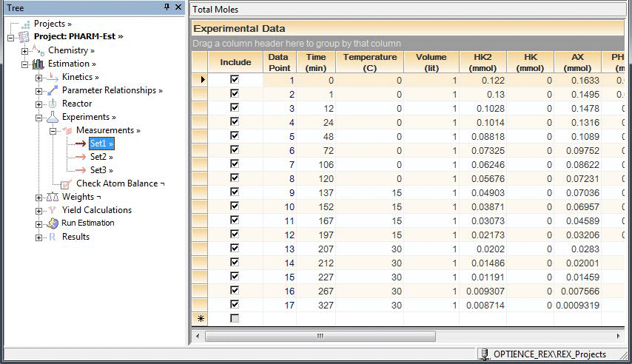Collapse the Project PHARM-Est node
Screen dimensions: 632x364
coord(11,38)
